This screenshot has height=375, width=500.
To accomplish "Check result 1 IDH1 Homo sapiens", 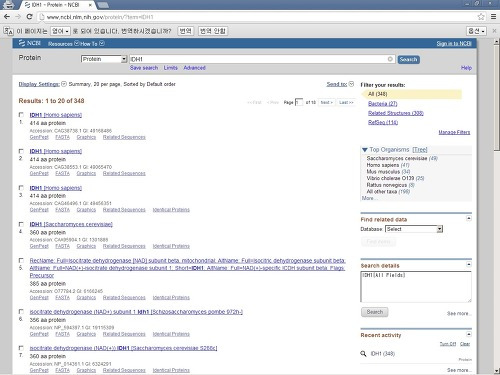I will 21,115.
